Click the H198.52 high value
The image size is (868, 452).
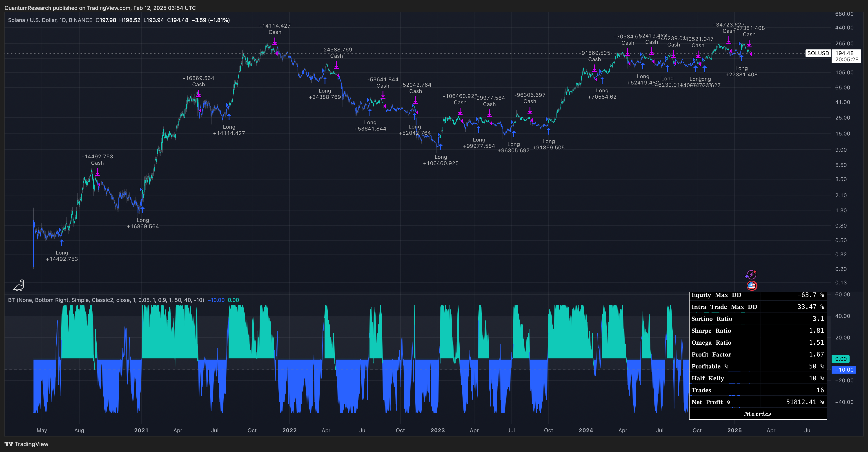point(130,20)
